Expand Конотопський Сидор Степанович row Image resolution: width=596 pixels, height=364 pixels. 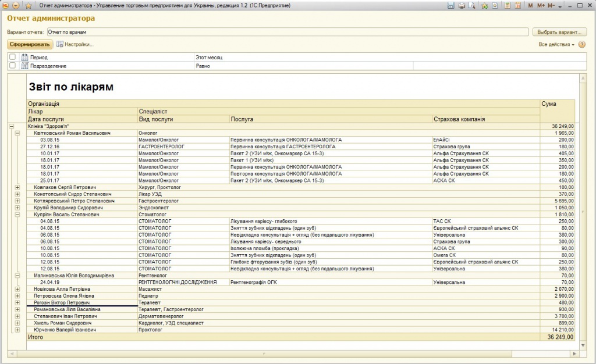pyautogui.click(x=17, y=194)
